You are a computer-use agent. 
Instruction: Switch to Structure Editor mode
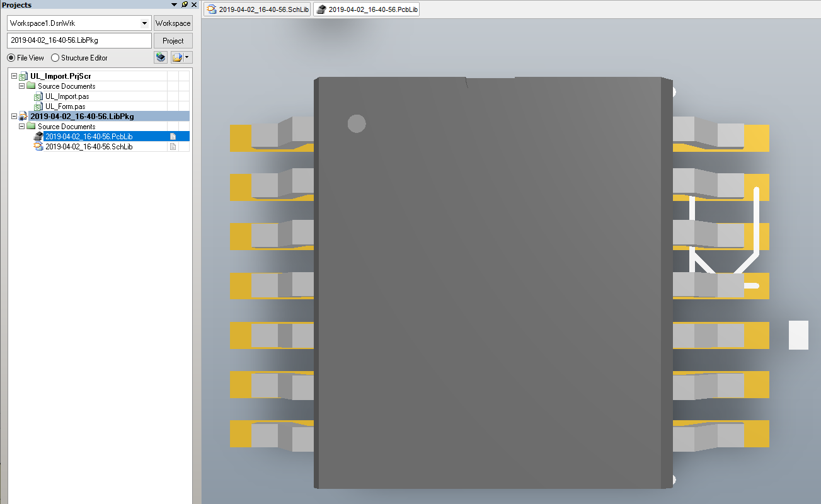pos(55,57)
